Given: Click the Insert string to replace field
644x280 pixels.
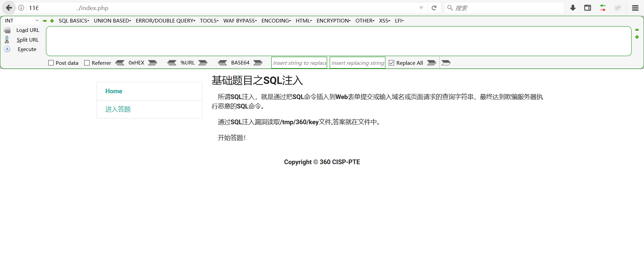Looking at the screenshot, I should point(299,63).
